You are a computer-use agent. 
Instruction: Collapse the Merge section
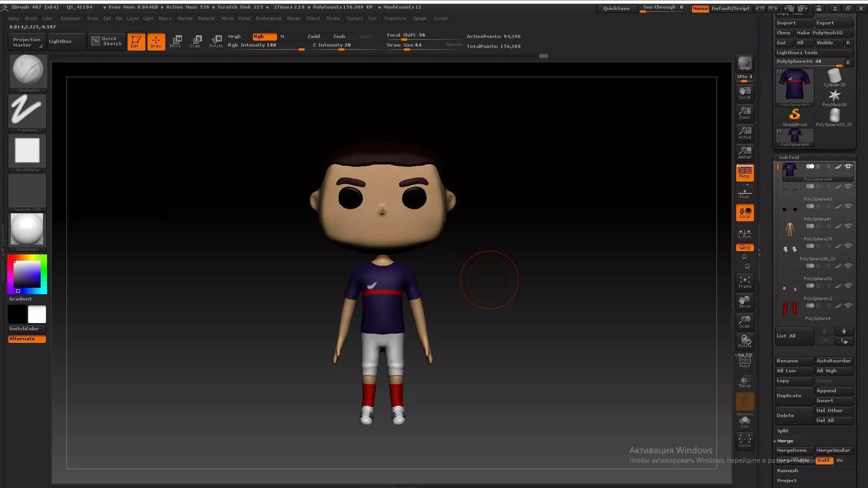[x=785, y=441]
